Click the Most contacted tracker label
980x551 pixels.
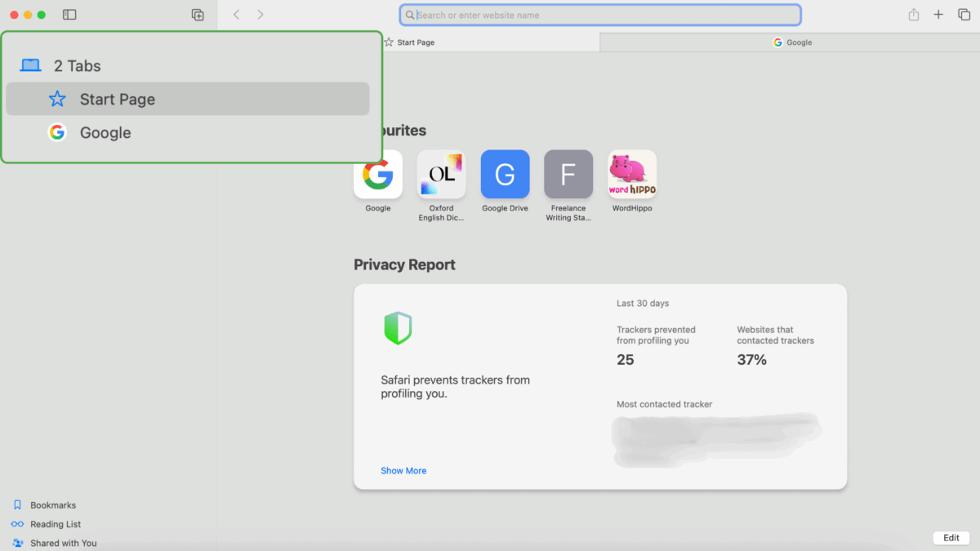pyautogui.click(x=665, y=404)
